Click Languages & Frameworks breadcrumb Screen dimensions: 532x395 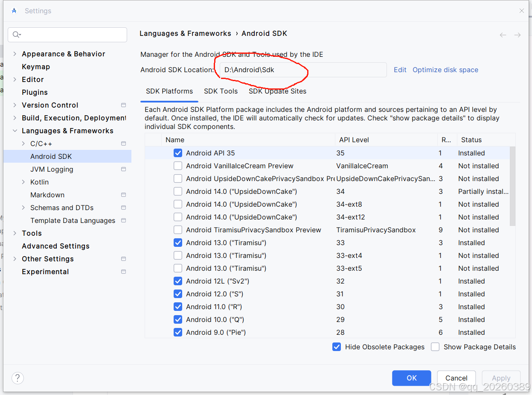tap(185, 33)
